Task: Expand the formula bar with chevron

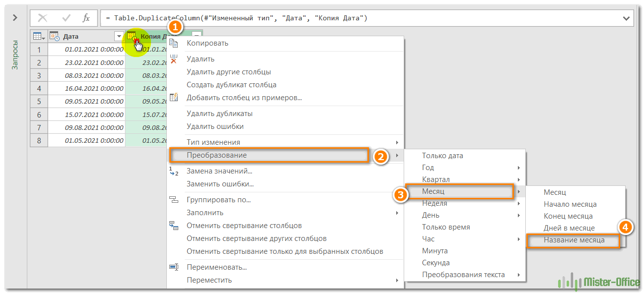Action: click(626, 18)
